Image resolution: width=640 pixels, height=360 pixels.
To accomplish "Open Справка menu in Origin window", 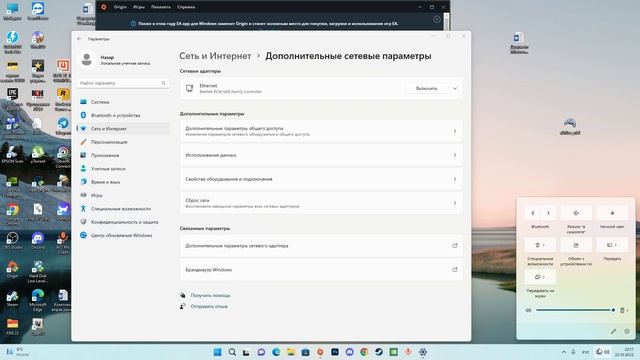I will coord(186,7).
